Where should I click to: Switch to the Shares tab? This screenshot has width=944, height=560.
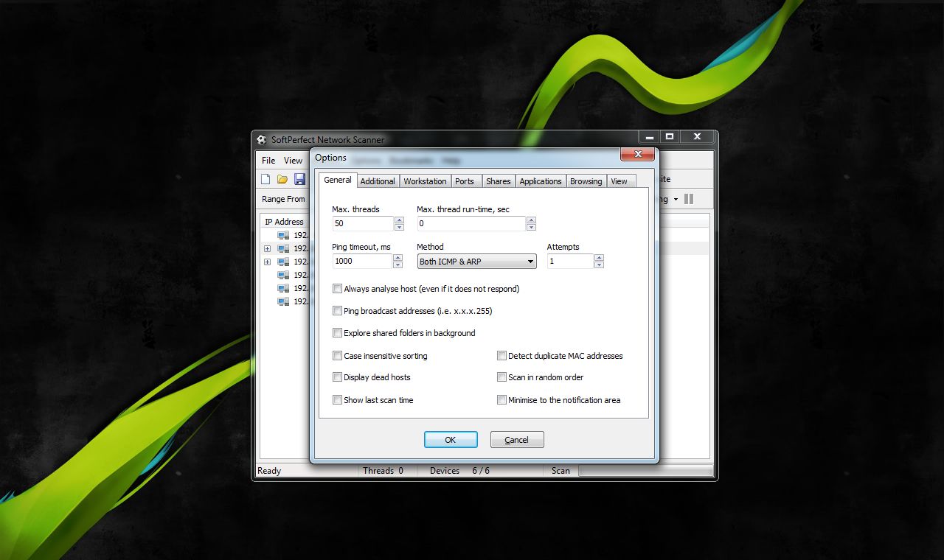[x=498, y=181]
